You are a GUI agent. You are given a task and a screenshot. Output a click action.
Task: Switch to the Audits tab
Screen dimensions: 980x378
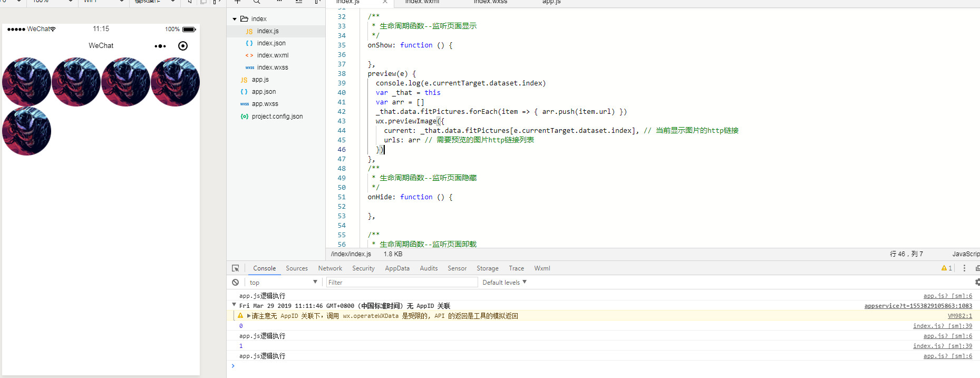pos(429,268)
